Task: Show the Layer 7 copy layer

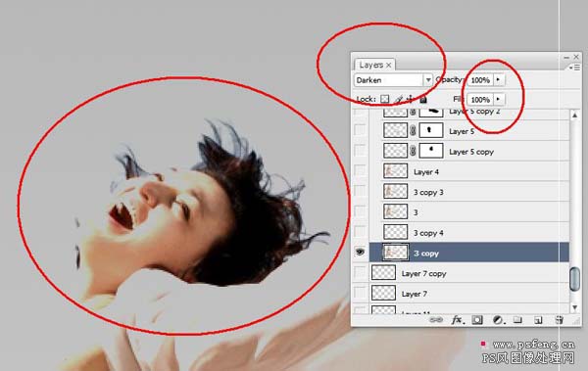Action: 360,272
